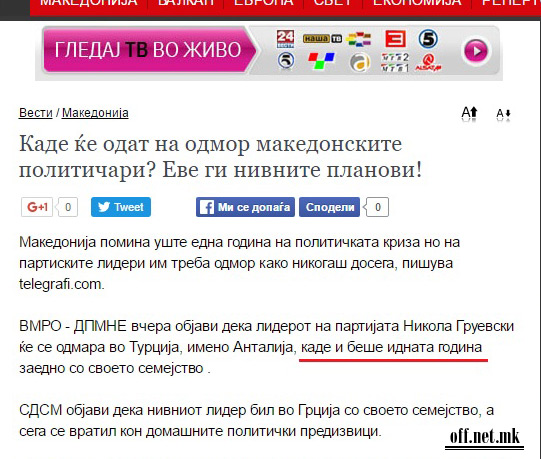Open the Nasha TV channel logo

(x=322, y=39)
